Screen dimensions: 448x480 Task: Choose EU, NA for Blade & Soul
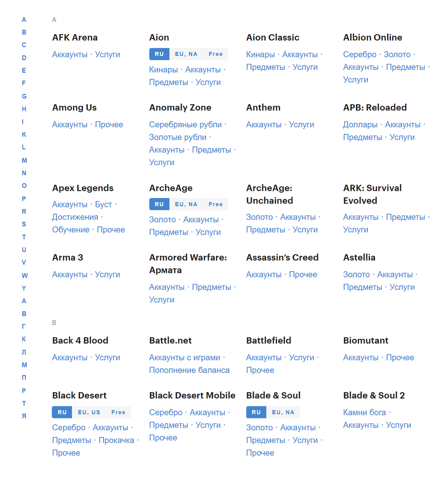tap(283, 412)
